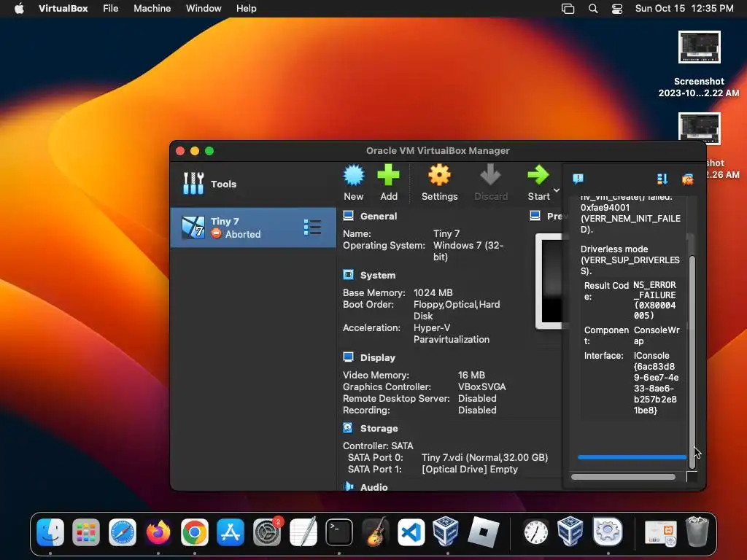Screen dimensions: 747x560
Task: Click the Windows 7 (32-bit) operating system value
Action: [468, 251]
